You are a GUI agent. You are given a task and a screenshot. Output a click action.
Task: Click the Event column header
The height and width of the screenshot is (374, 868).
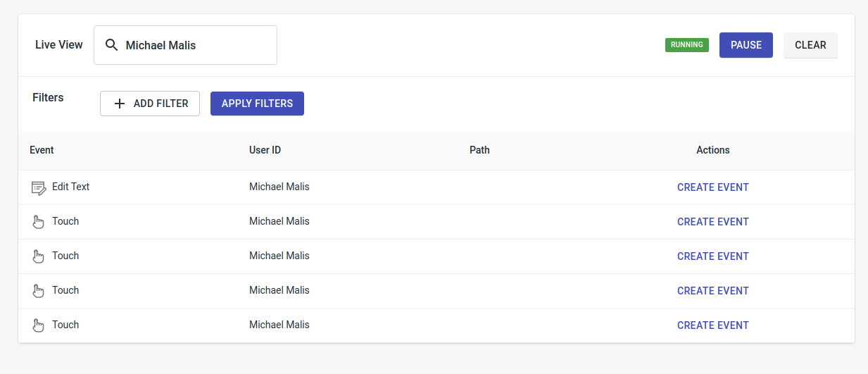pyautogui.click(x=42, y=150)
